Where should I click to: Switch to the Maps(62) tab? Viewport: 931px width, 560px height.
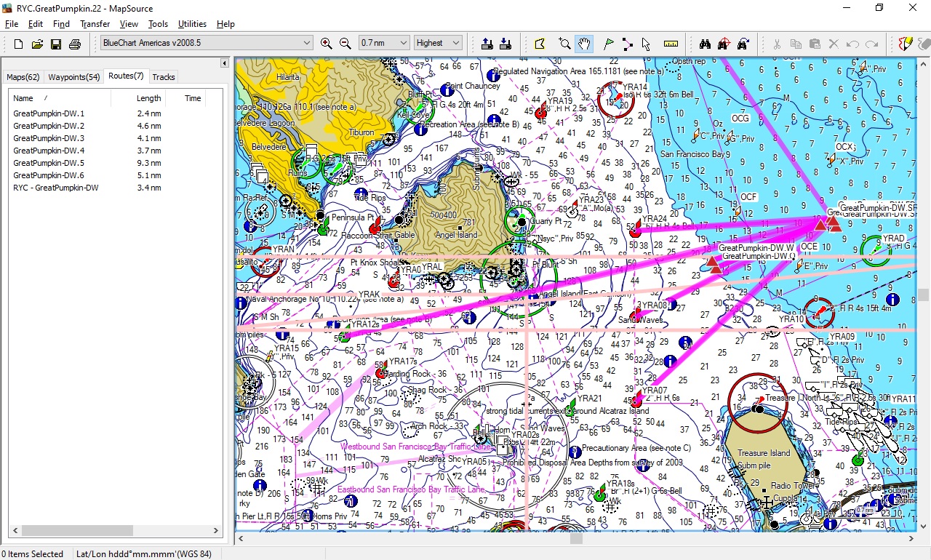23,77
